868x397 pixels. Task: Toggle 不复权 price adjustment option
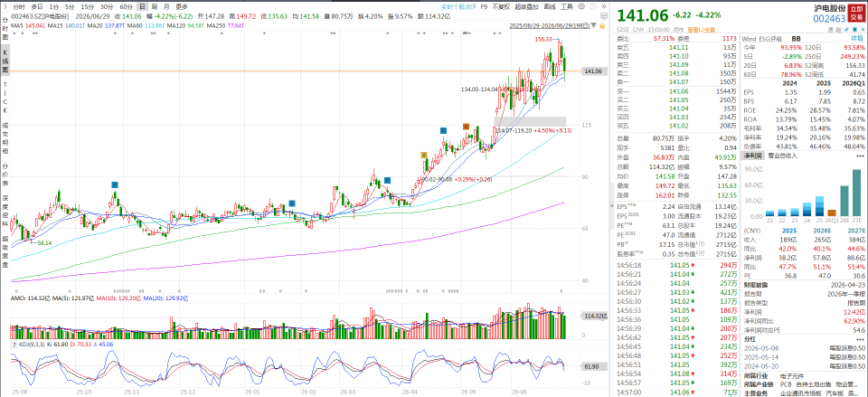pyautogui.click(x=499, y=6)
